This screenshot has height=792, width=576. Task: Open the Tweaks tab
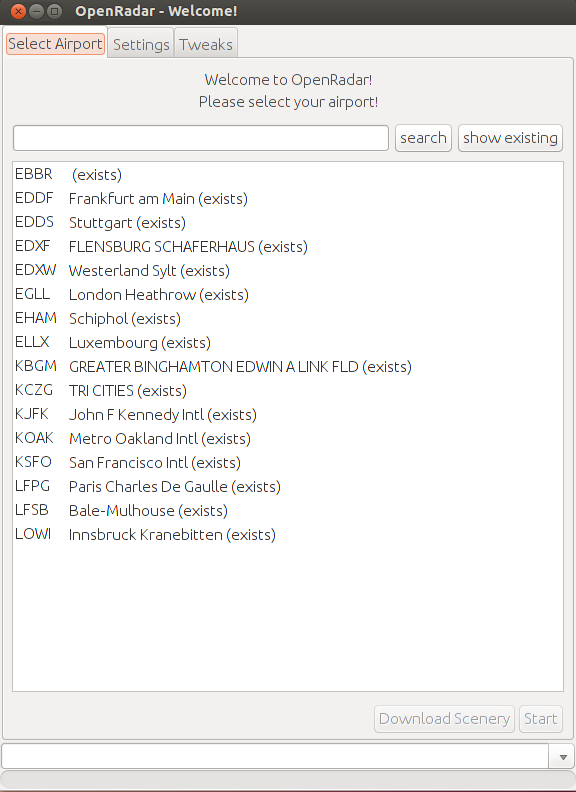[206, 44]
